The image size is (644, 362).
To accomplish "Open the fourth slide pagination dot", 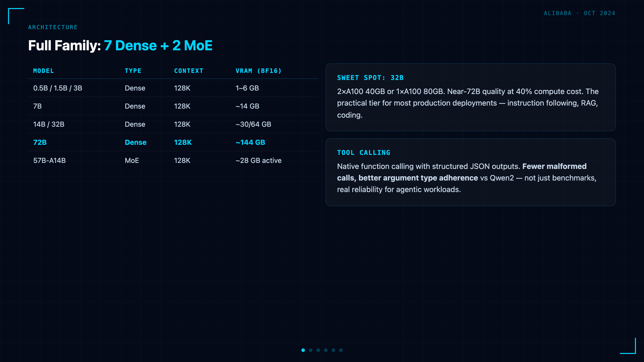I will (326, 350).
